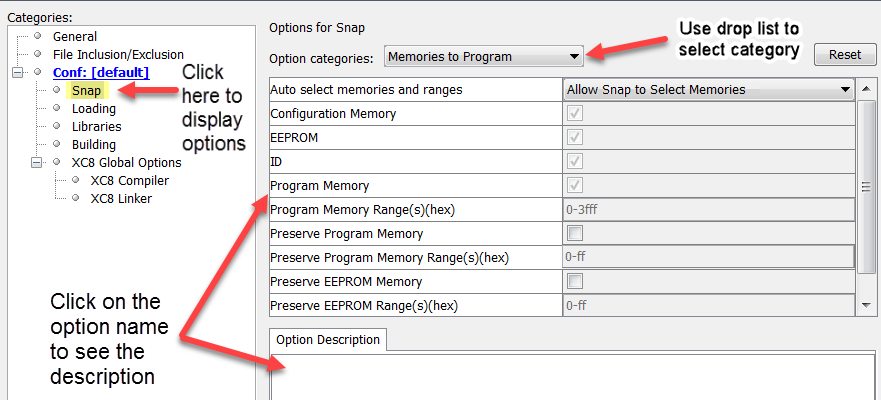Open XC8 Compiler options
Screen dimensions: 881x400
click(x=129, y=181)
